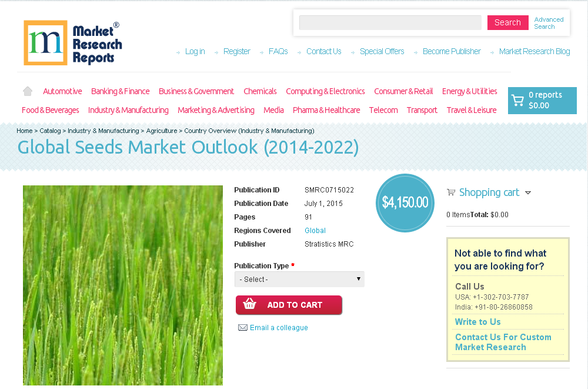Click the shopping cart icon showing 0 reports
The image size is (588, 389).
[x=518, y=100]
